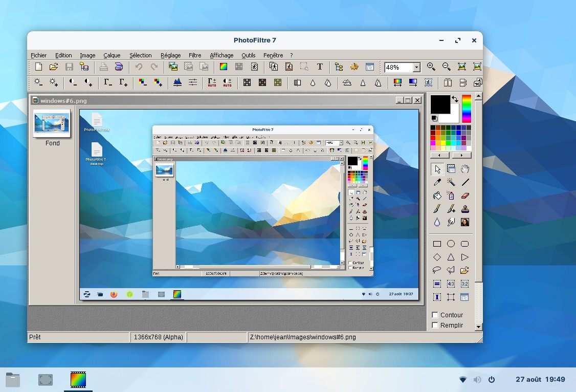
Task: Click the Open file folder icon
Action: 53,67
